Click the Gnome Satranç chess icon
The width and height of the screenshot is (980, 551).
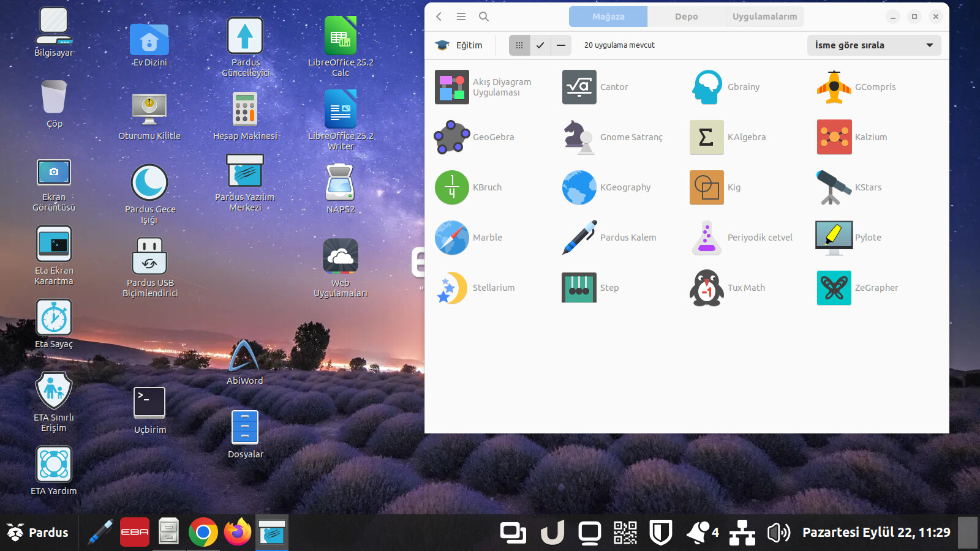[579, 137]
